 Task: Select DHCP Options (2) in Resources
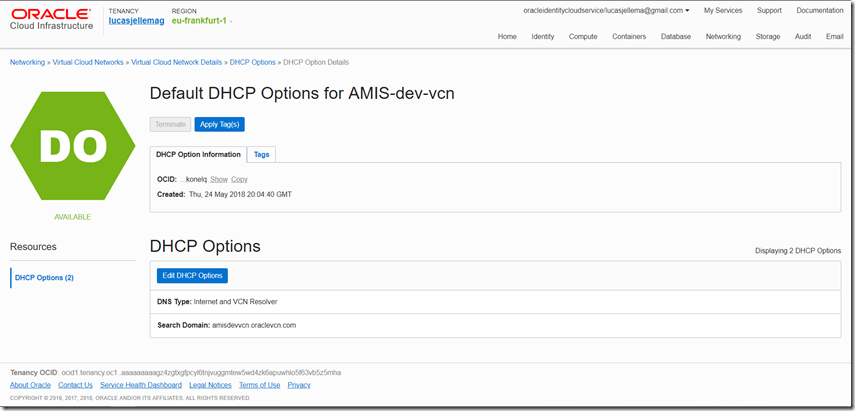coord(44,277)
